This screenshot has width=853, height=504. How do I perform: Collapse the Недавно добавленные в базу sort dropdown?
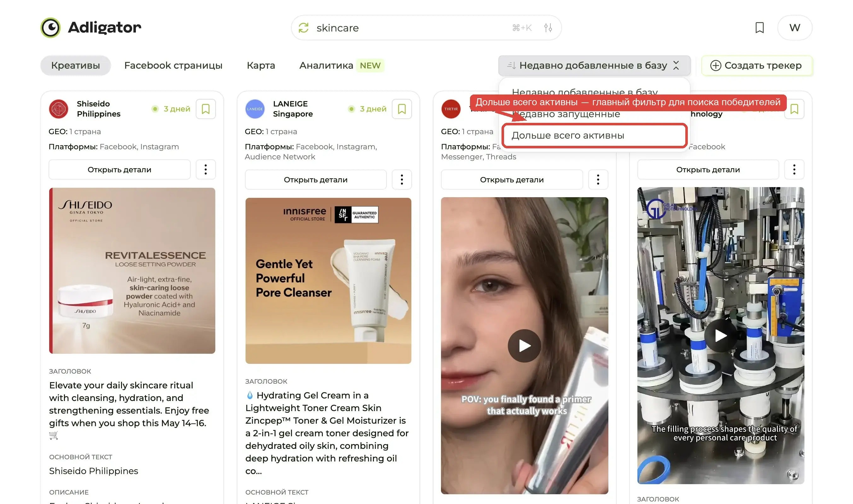pos(594,65)
